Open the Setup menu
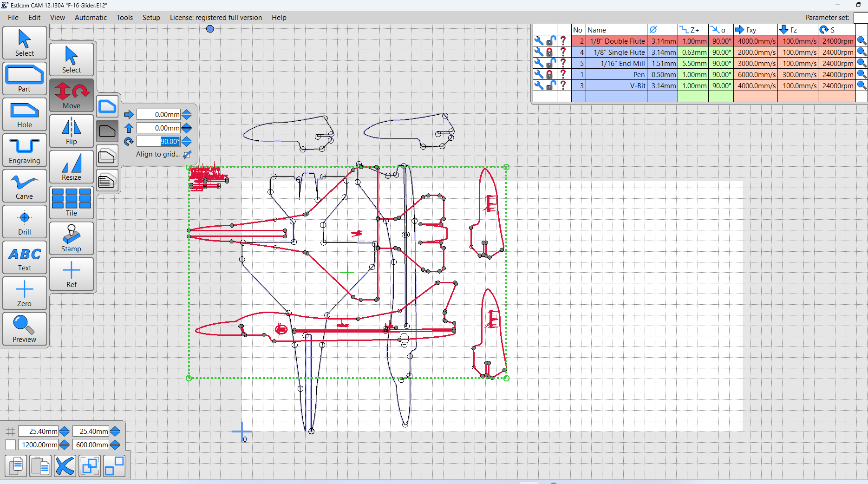The image size is (868, 484). [x=151, y=18]
